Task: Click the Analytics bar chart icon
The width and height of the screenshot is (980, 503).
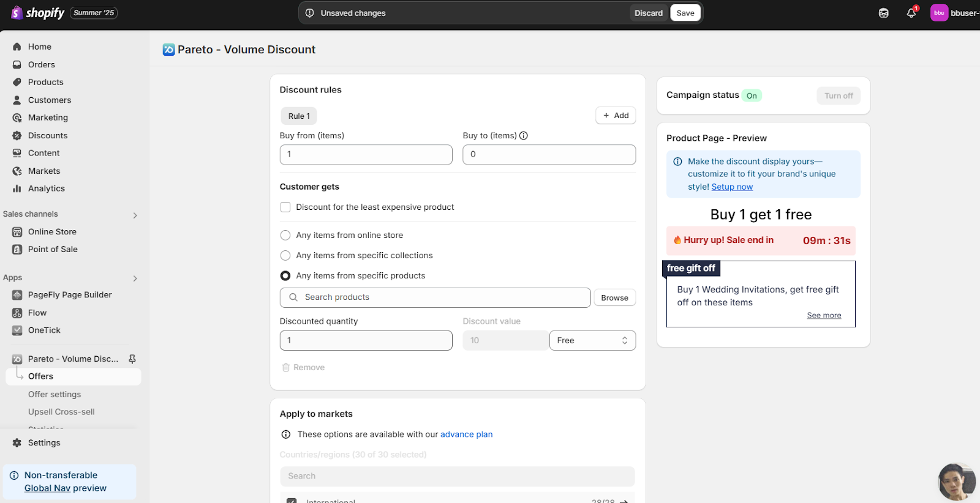Action: click(17, 188)
